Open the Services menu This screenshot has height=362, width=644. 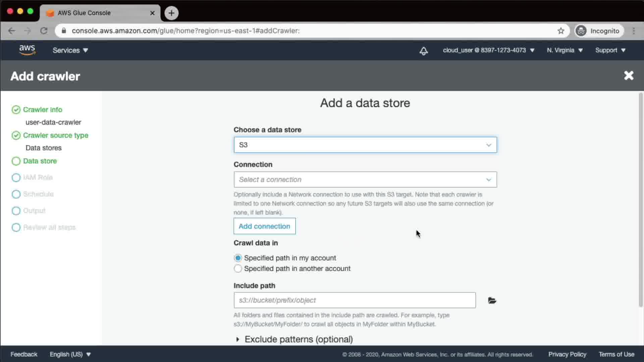pos(70,50)
